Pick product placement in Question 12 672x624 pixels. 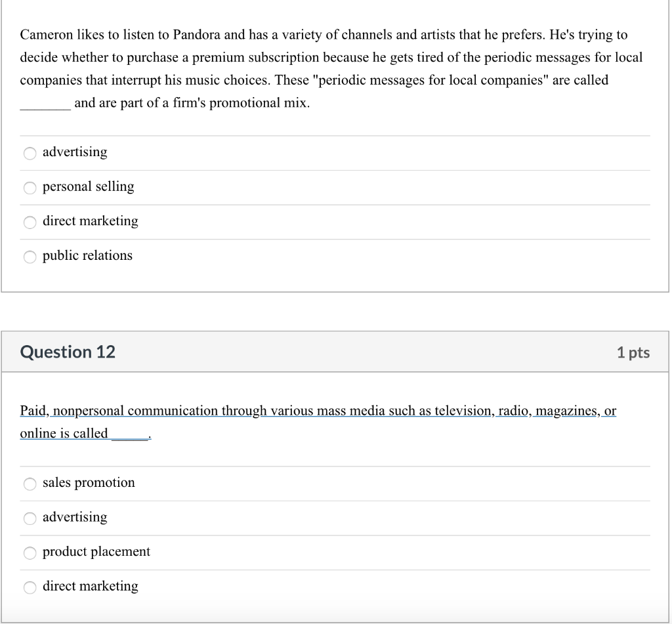pos(30,552)
